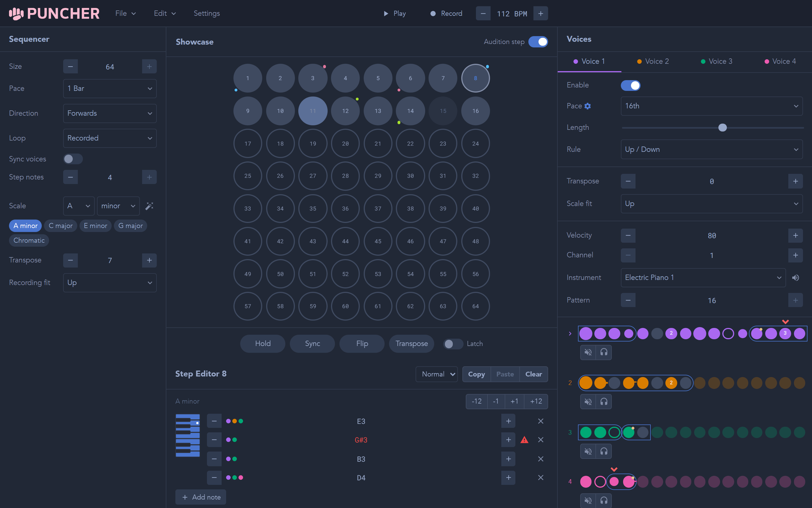812x508 pixels.
Task: Open the sequencer Pace dropdown
Action: pyautogui.click(x=110, y=89)
